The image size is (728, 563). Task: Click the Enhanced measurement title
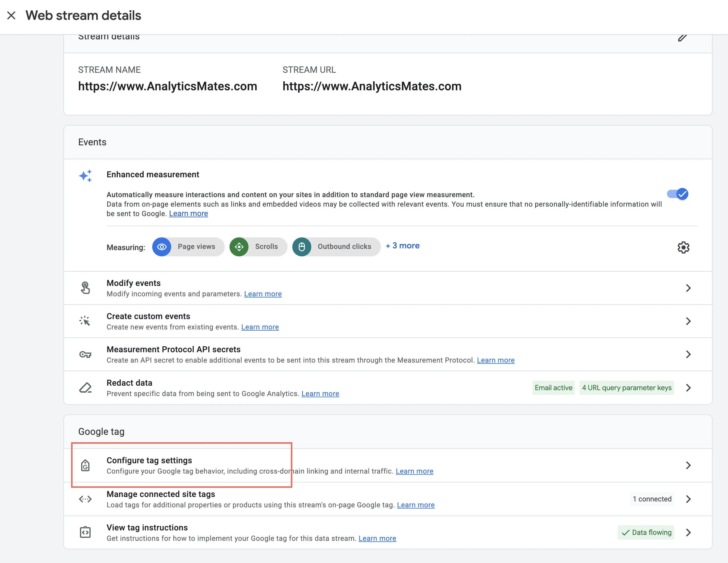click(153, 175)
